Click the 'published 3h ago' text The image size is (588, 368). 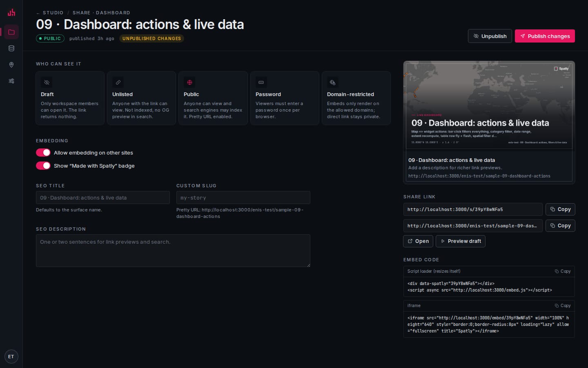92,38
